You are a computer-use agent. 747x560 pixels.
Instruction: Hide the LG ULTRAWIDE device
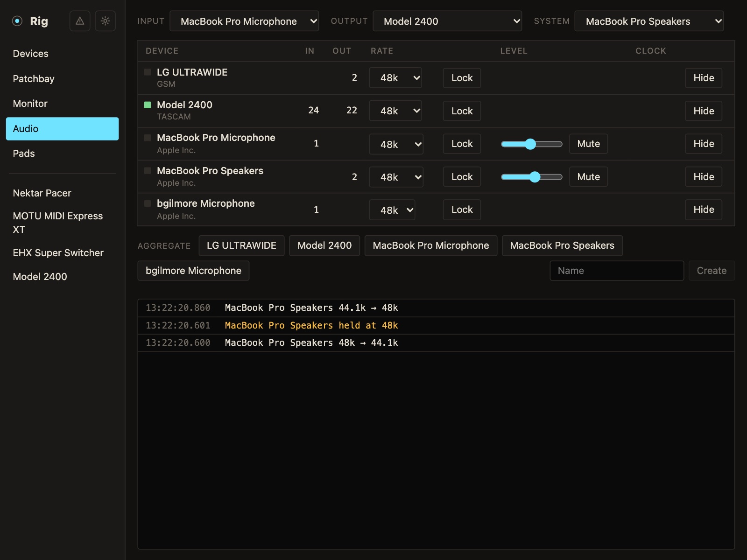pos(704,78)
